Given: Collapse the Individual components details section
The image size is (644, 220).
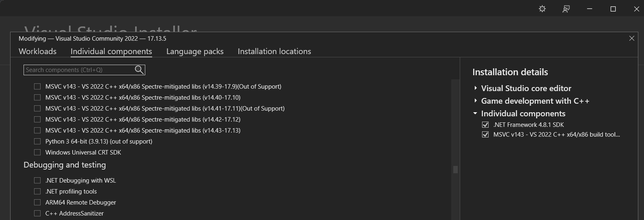Looking at the screenshot, I should [476, 113].
